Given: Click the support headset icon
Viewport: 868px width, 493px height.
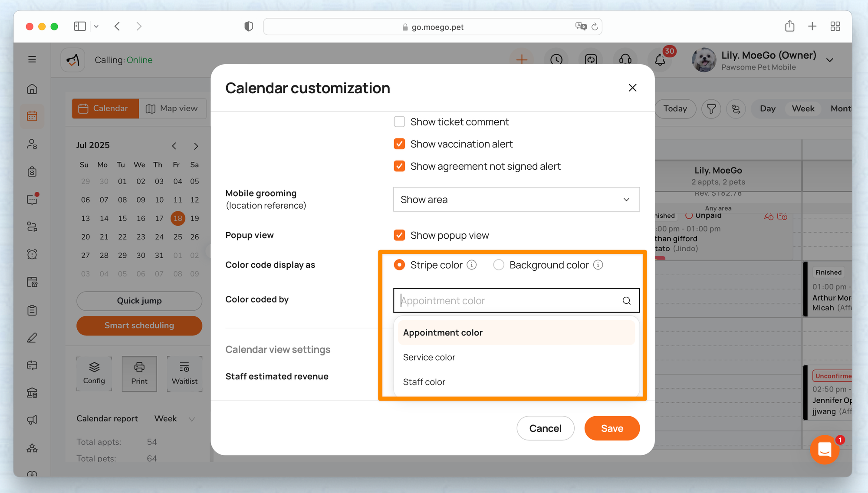Looking at the screenshot, I should pyautogui.click(x=625, y=59).
